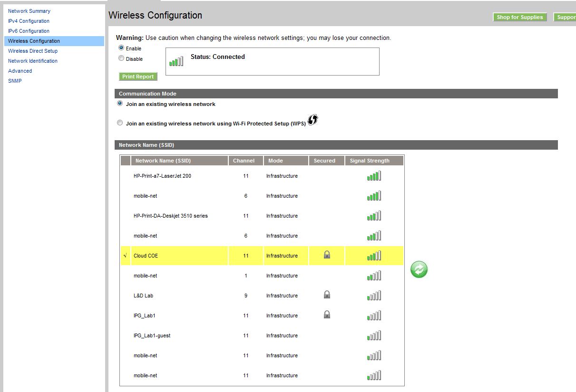Click signal strength icon for HP-Print-a7-LaserJet 200
The image size is (576, 392).
[374, 176]
